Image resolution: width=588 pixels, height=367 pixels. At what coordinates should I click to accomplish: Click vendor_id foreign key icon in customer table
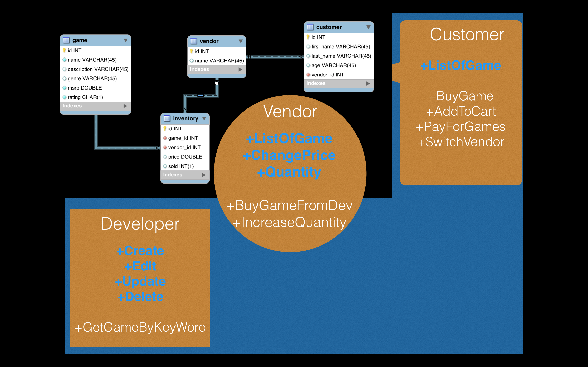coord(308,75)
